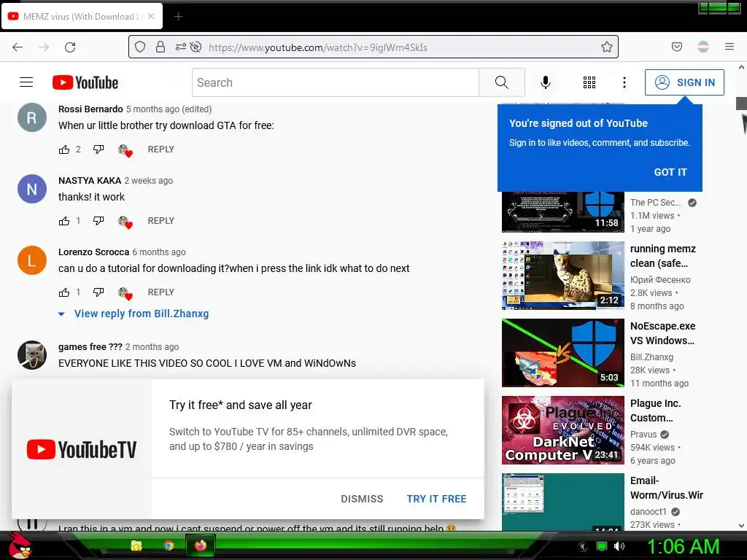This screenshot has height=560, width=747.
Task: Click the SIGN IN button
Action: pyautogui.click(x=684, y=82)
